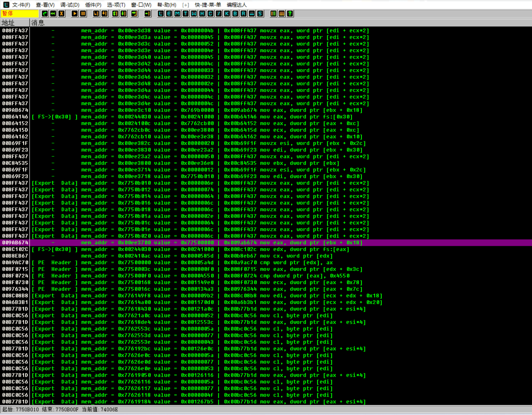Image resolution: width=532 pixels, height=415 pixels.
Task: Open the 选-项(T) menu
Action: click(x=116, y=5)
